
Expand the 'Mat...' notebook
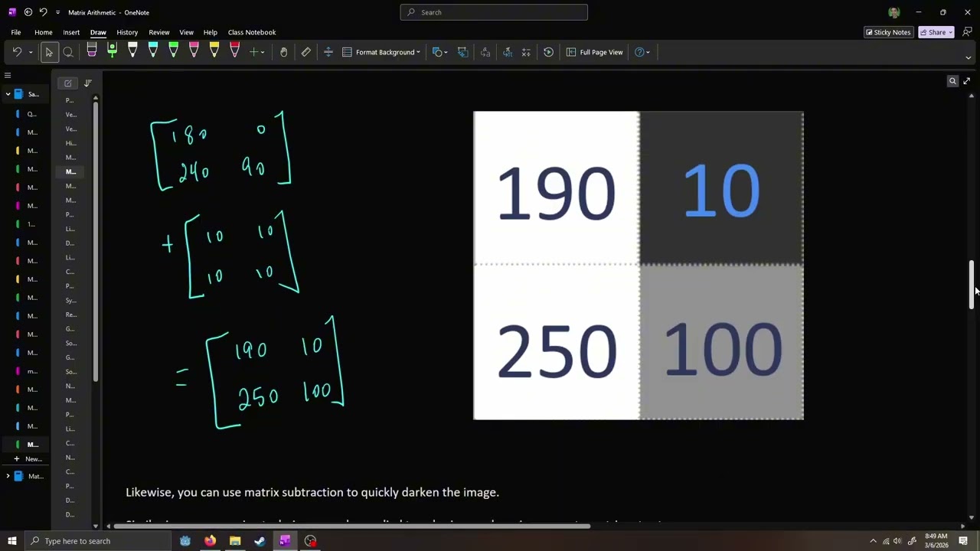click(8, 476)
